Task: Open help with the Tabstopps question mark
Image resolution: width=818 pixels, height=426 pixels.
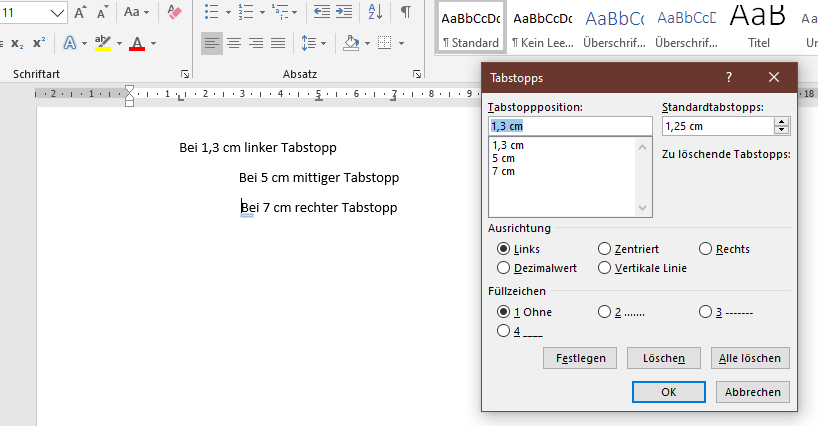Action: pyautogui.click(x=729, y=77)
